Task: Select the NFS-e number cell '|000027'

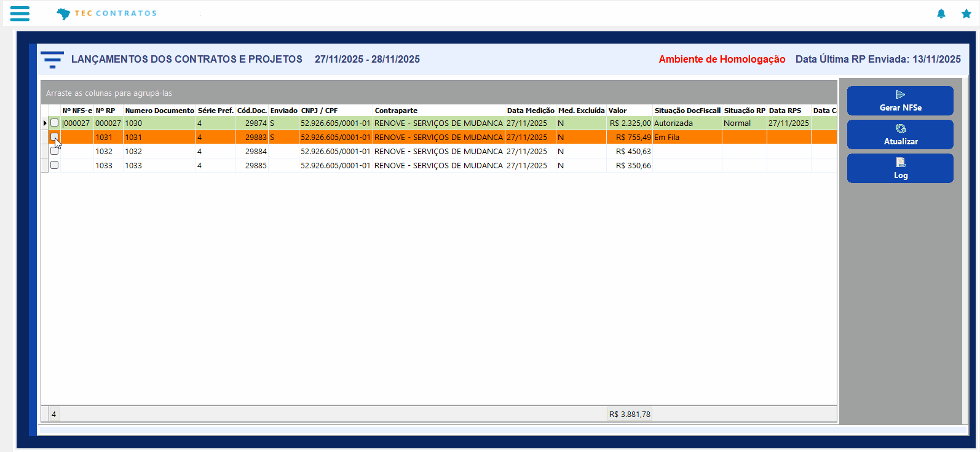Action: pos(77,123)
